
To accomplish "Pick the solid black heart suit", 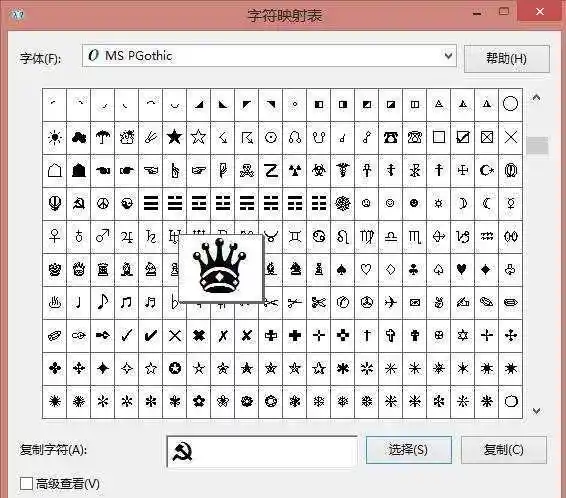I will [x=463, y=270].
